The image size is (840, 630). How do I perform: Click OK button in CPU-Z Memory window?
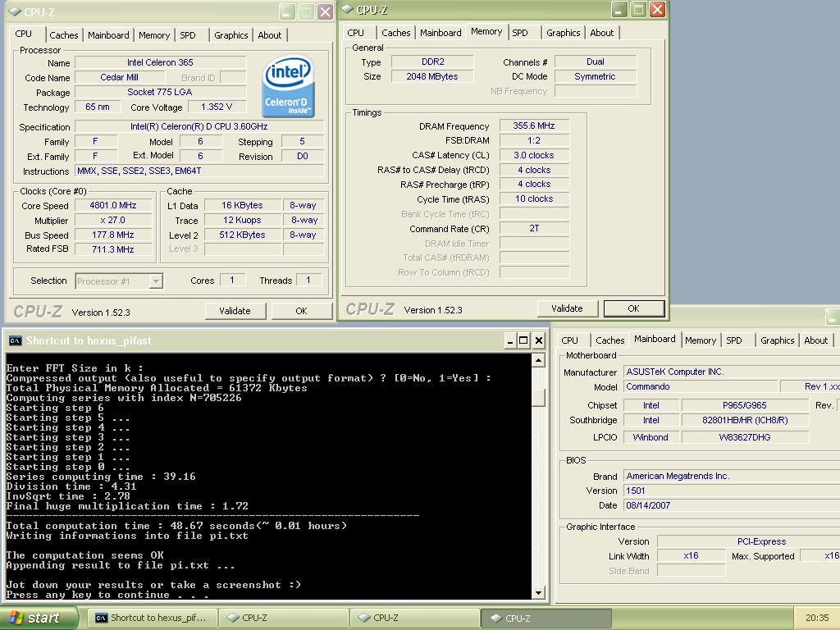[x=633, y=308]
